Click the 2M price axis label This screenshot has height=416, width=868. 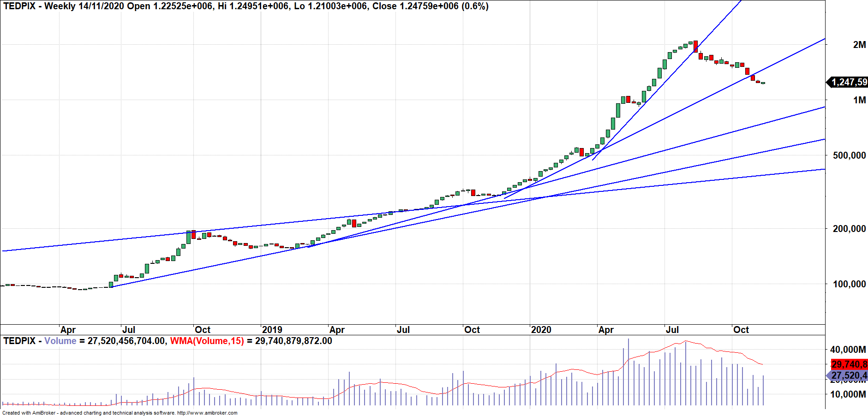click(859, 45)
